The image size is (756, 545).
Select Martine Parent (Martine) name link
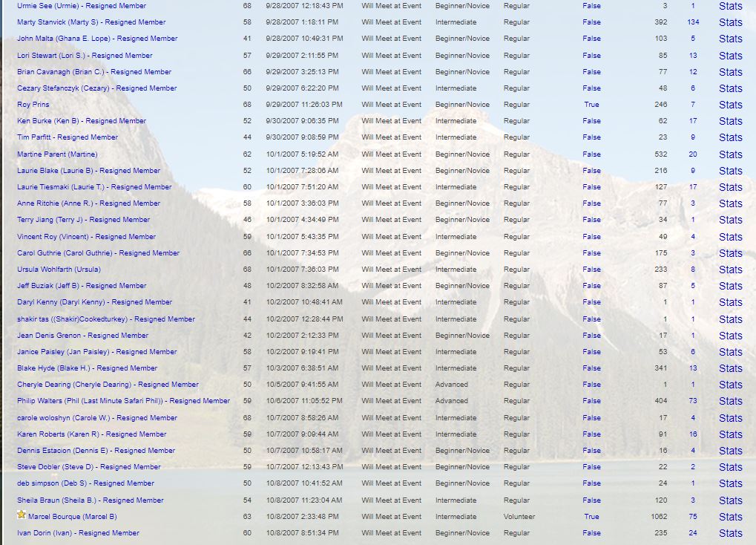(x=57, y=154)
